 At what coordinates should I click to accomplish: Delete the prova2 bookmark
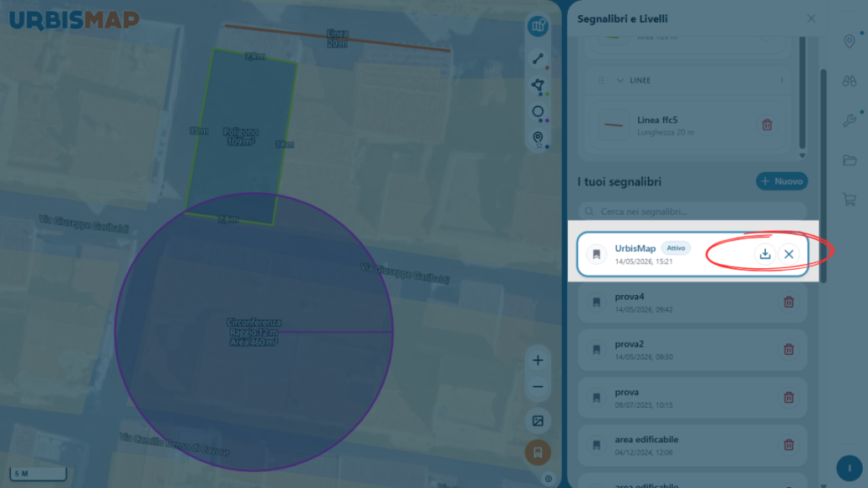[x=789, y=350]
